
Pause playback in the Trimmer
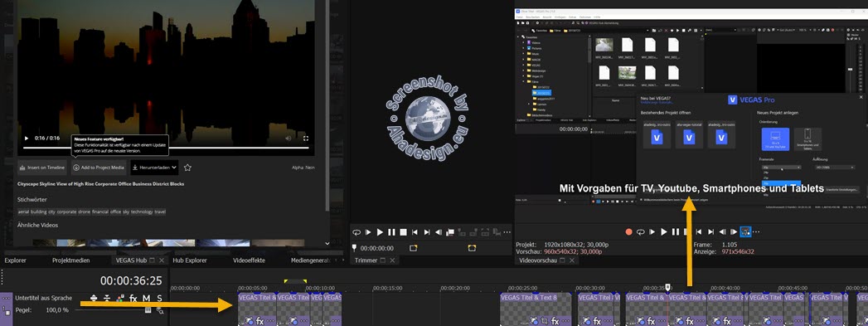click(x=391, y=232)
